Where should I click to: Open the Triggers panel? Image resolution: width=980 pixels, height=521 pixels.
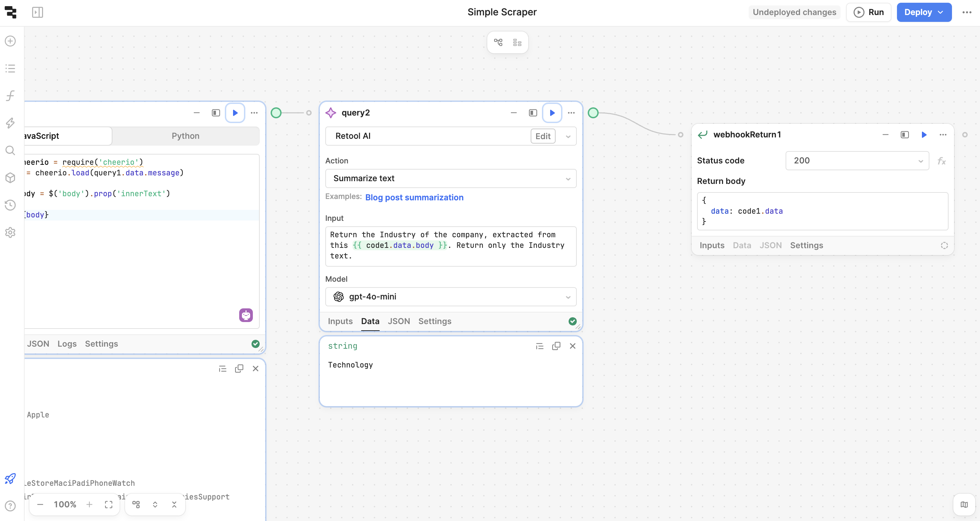[10, 123]
